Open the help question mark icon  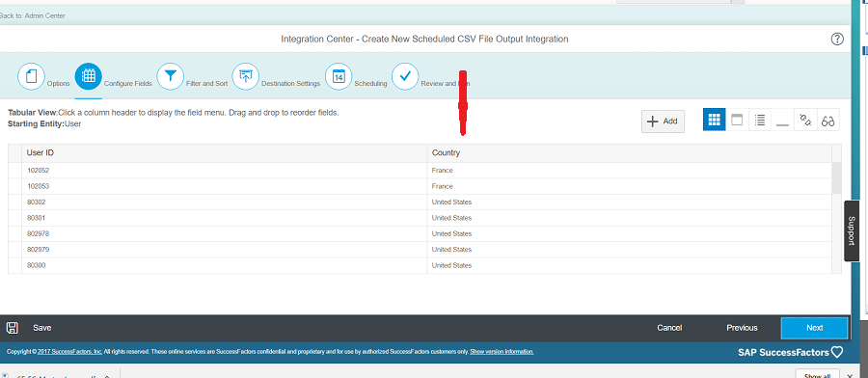(837, 39)
